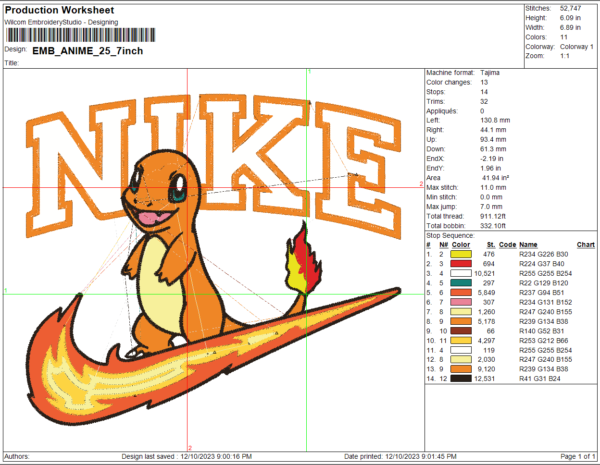Click the "St." stitch count column header

tap(491, 244)
